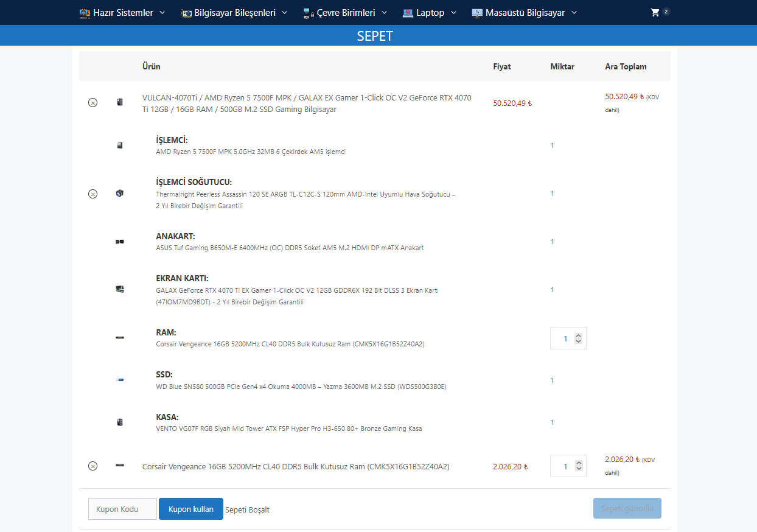Open the VENTO VG07F case thumbnail

coord(120,422)
